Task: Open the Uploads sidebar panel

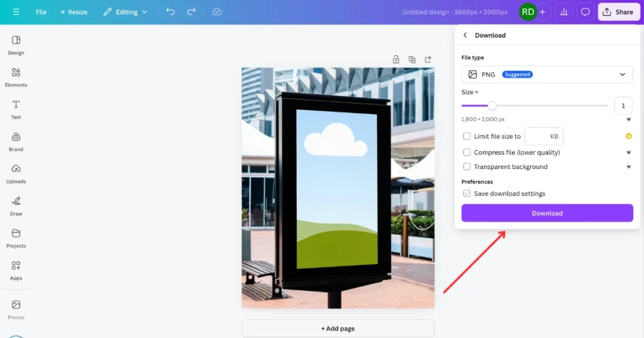Action: [16, 174]
